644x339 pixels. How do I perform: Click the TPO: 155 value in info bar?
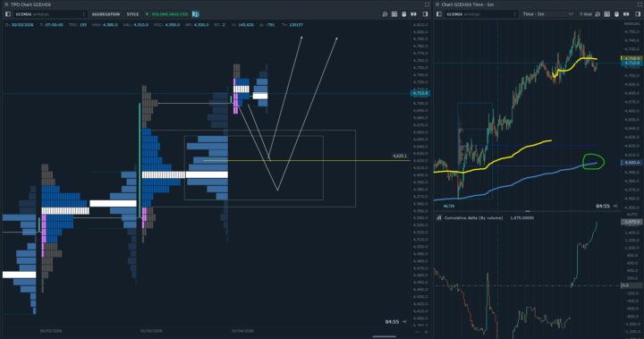click(x=77, y=25)
